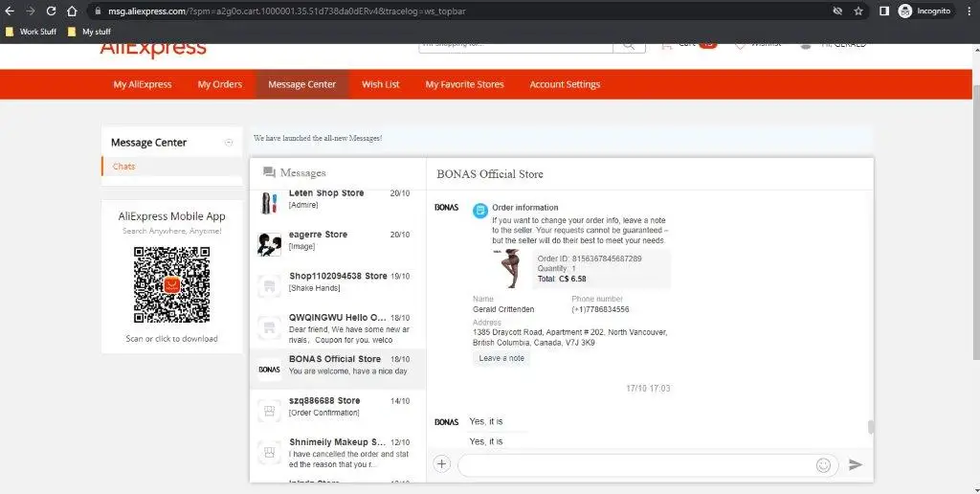The height and width of the screenshot is (494, 980).
Task: Click the AliExpress logo
Action: click(153, 50)
